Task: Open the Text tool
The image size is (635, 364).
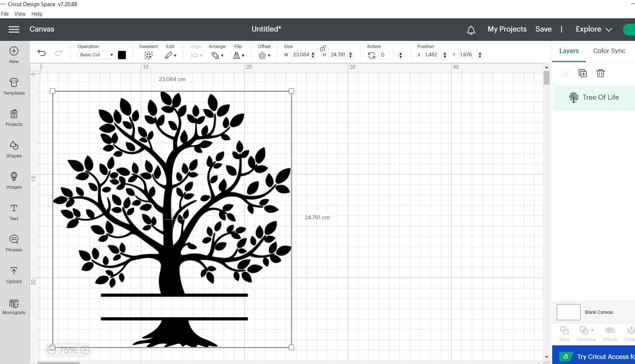Action: pos(14,212)
